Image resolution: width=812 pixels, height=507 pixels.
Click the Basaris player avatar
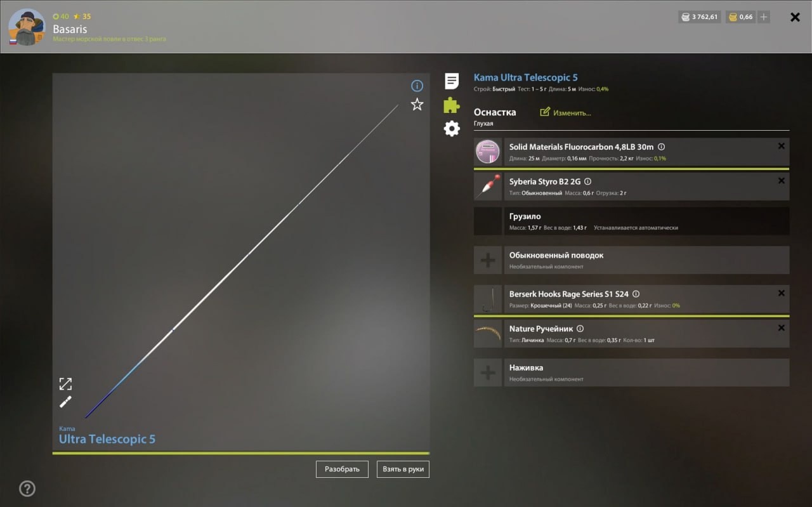tap(27, 27)
